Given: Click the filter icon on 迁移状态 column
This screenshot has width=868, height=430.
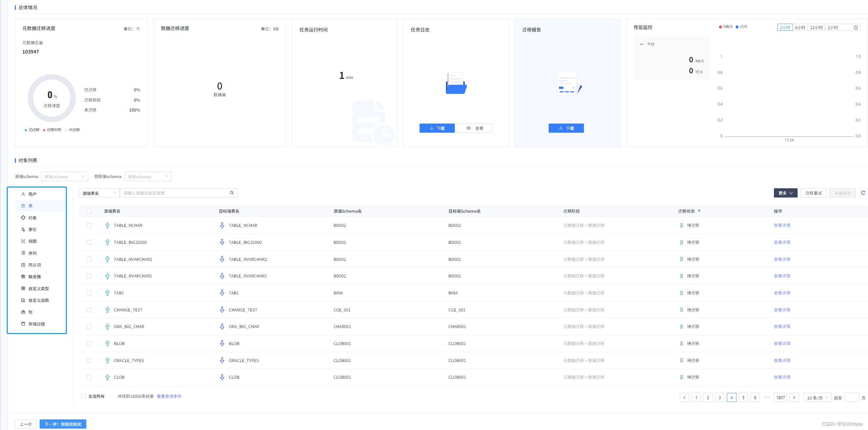Looking at the screenshot, I should 699,211.
